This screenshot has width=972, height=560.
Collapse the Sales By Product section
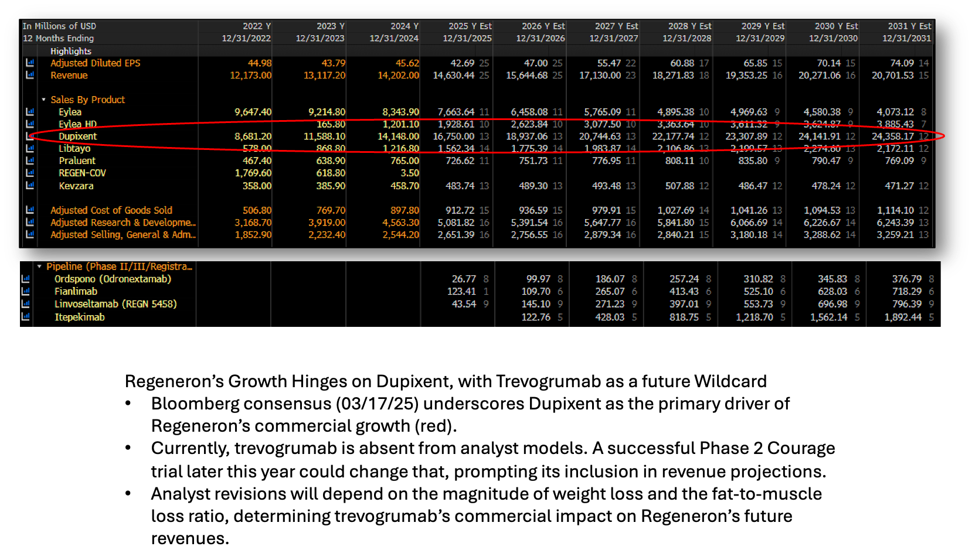(43, 100)
